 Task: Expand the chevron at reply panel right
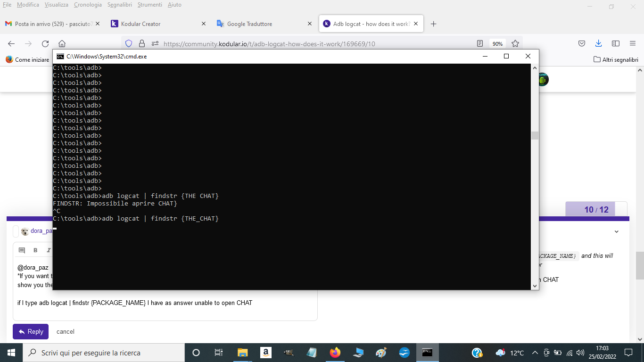[x=616, y=231]
